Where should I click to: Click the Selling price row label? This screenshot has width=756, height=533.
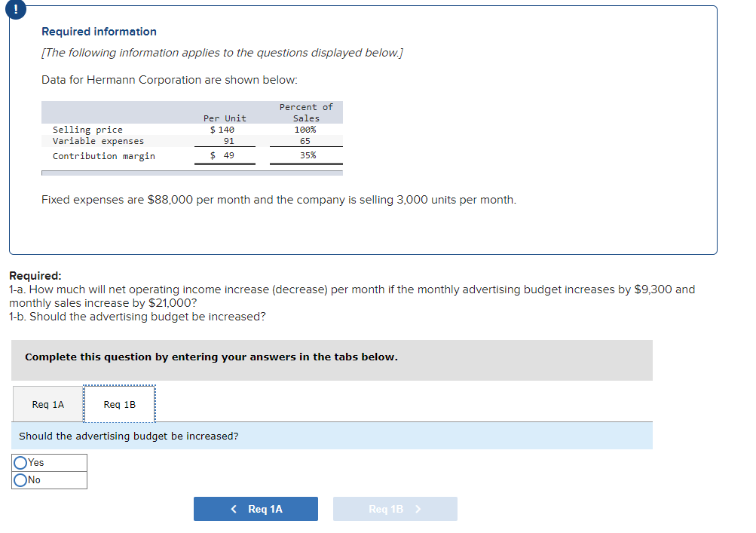pos(87,130)
